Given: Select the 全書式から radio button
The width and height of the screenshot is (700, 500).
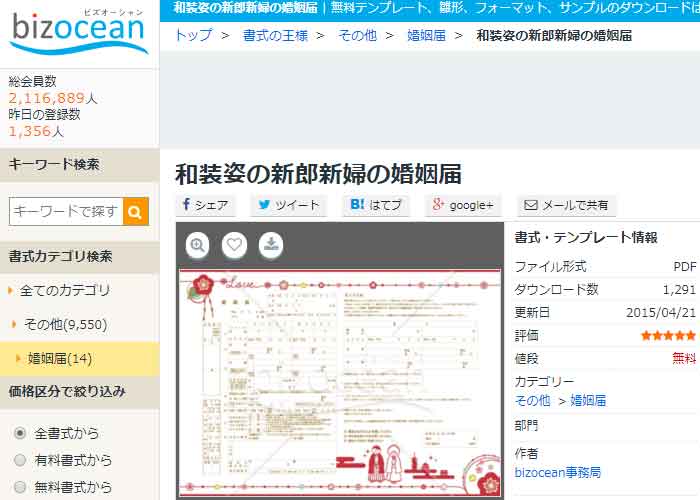Looking at the screenshot, I should pyautogui.click(x=20, y=433).
